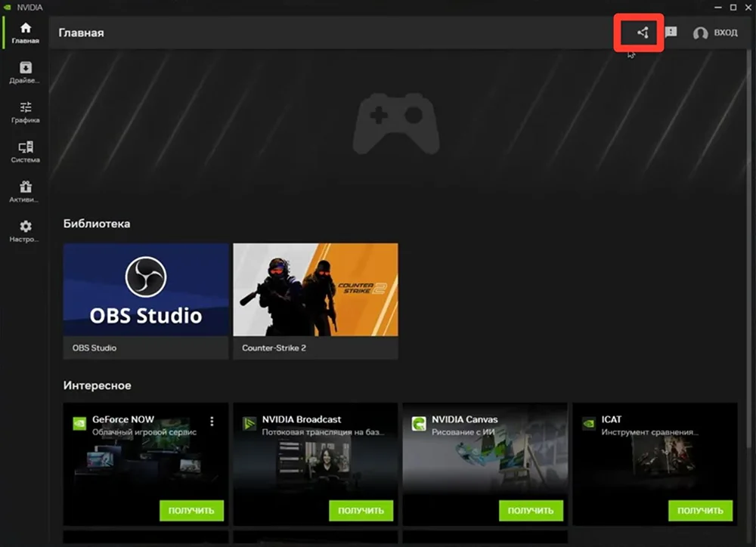This screenshot has width=756, height=547.
Task: Go to the Главная home tab
Action: tap(26, 32)
